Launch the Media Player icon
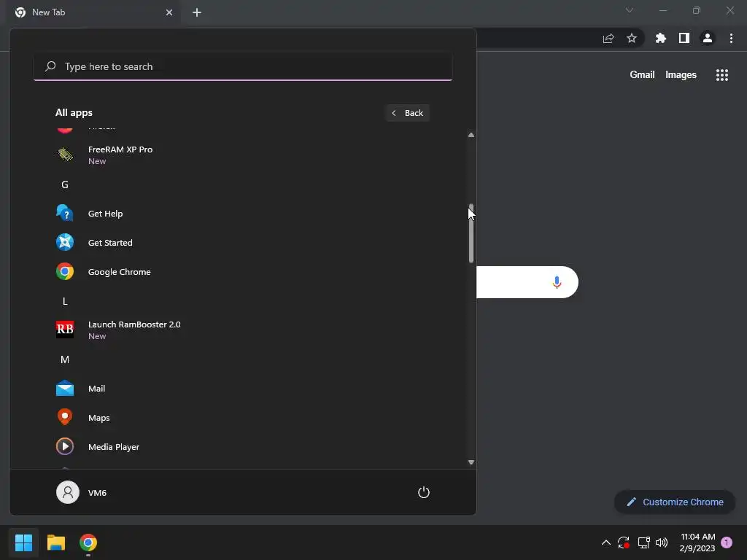 65,447
